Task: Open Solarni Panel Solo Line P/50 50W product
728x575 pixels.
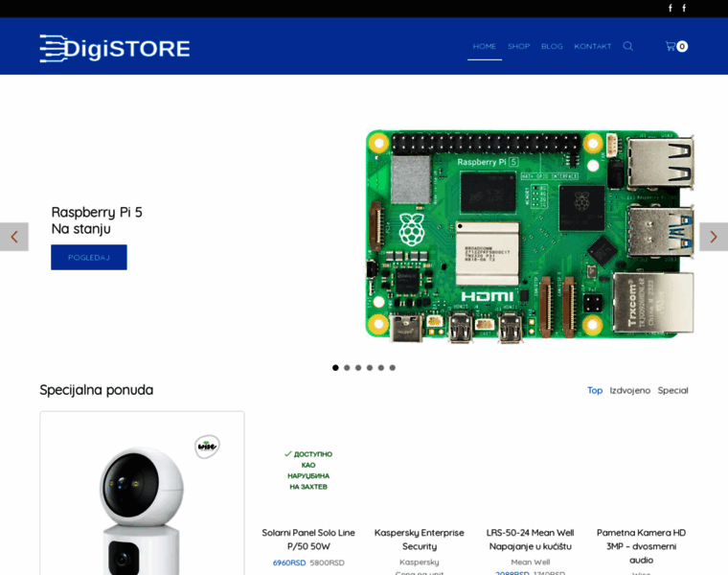Action: (308, 540)
